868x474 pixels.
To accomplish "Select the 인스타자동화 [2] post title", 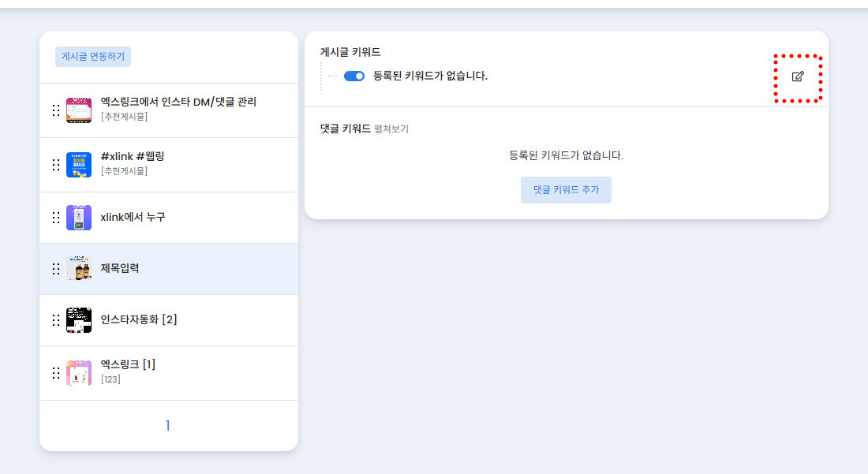I will pyautogui.click(x=139, y=319).
